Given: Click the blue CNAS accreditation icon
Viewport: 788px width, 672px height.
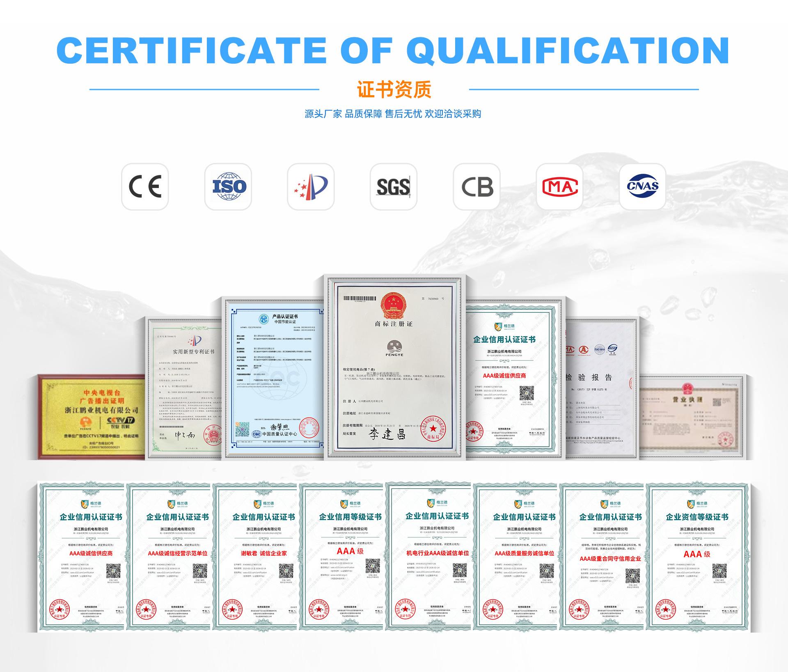Looking at the screenshot, I should point(642,187).
